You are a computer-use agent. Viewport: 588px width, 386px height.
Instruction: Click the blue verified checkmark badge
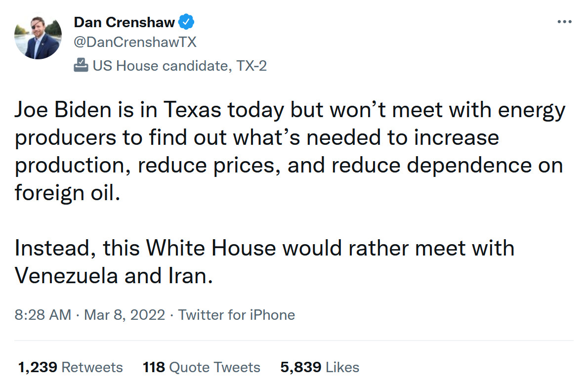(x=186, y=22)
